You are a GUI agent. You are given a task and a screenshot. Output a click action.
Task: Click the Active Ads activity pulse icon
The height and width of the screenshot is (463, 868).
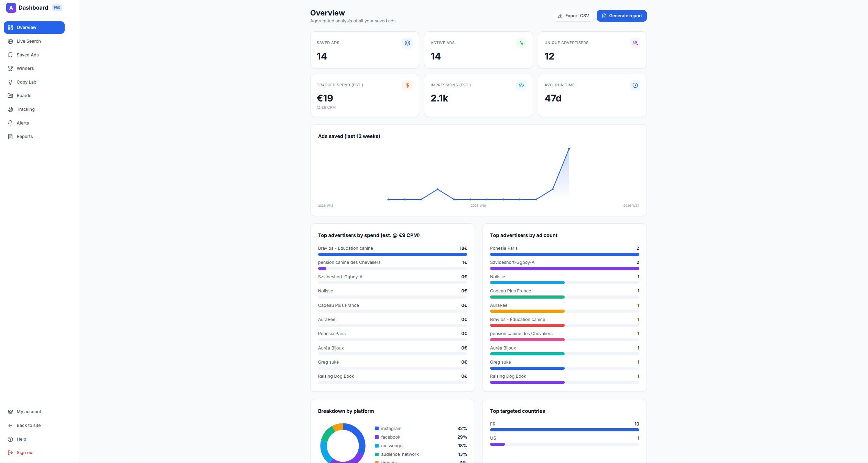tap(521, 43)
